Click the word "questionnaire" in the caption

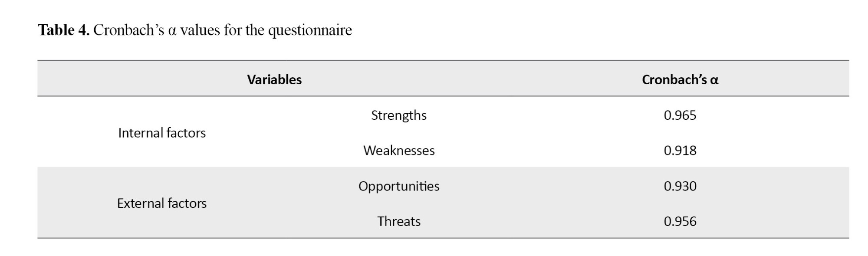tap(310, 30)
